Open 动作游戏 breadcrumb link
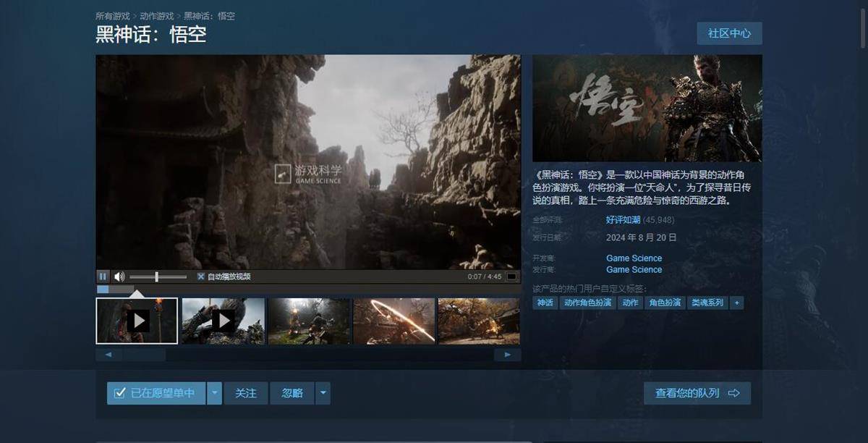The image size is (868, 443). [157, 16]
